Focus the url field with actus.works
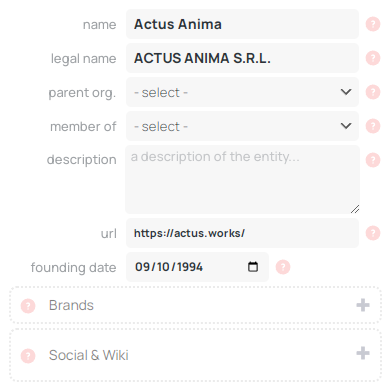The width and height of the screenshot is (391, 388). coord(242,233)
